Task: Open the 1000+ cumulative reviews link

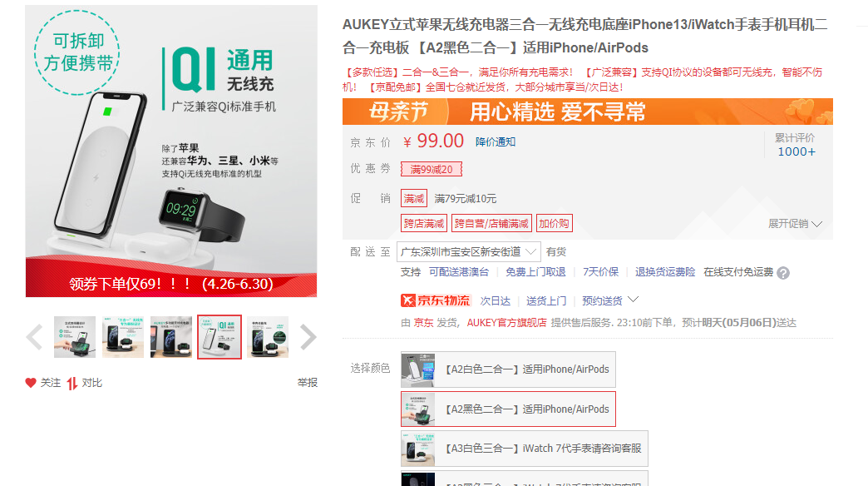Action: [x=796, y=151]
